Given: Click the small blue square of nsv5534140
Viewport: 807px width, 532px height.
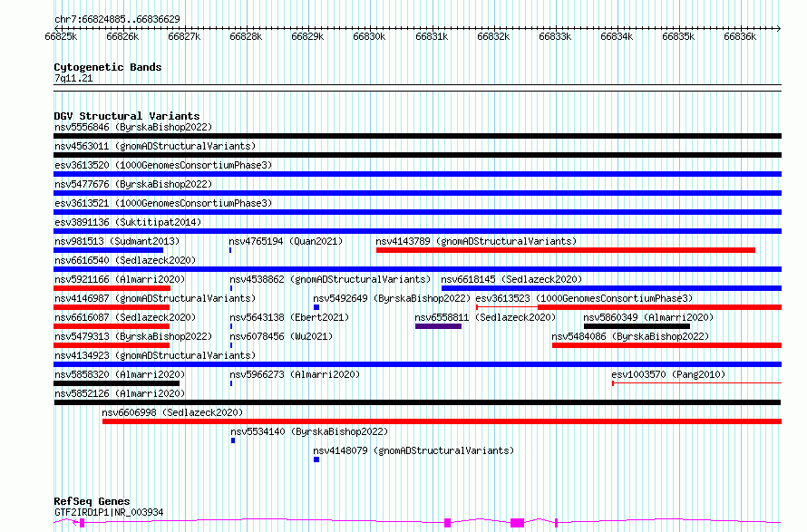Looking at the screenshot, I should coord(233,440).
